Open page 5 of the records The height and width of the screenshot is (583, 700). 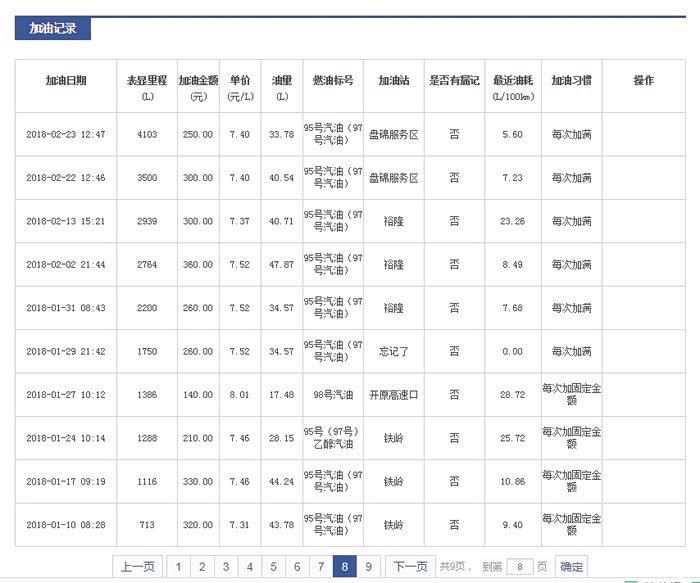click(x=273, y=567)
